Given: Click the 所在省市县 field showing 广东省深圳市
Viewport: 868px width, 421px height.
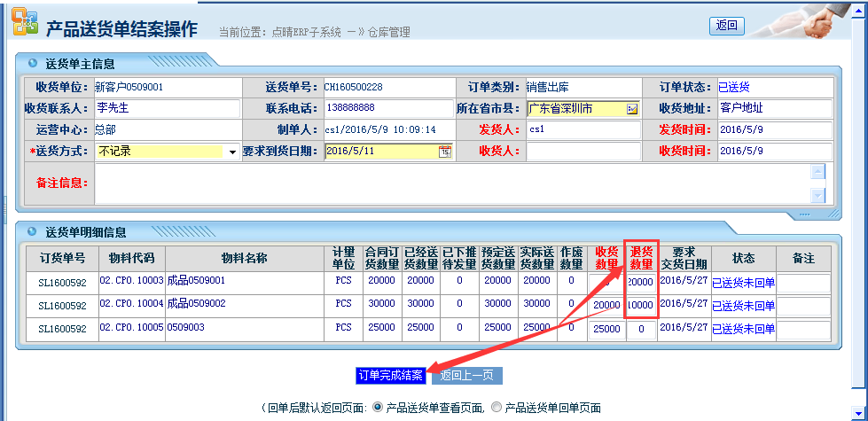Looking at the screenshot, I should point(575,109).
